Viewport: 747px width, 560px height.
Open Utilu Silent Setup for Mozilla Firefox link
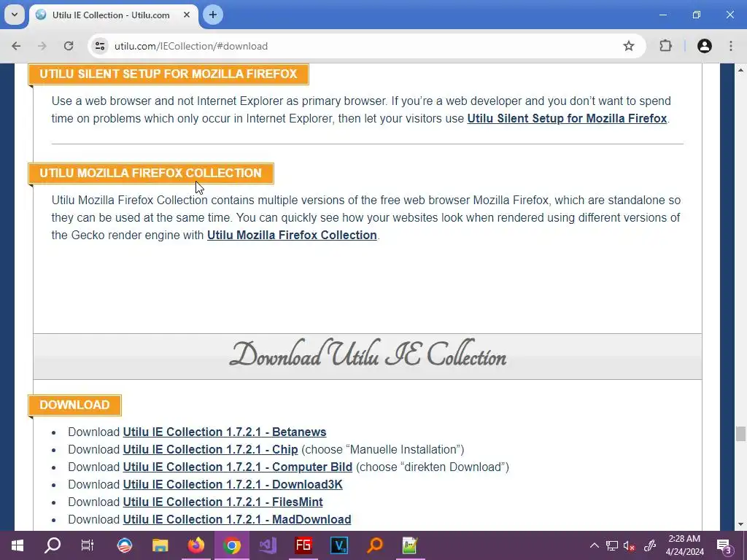click(567, 118)
